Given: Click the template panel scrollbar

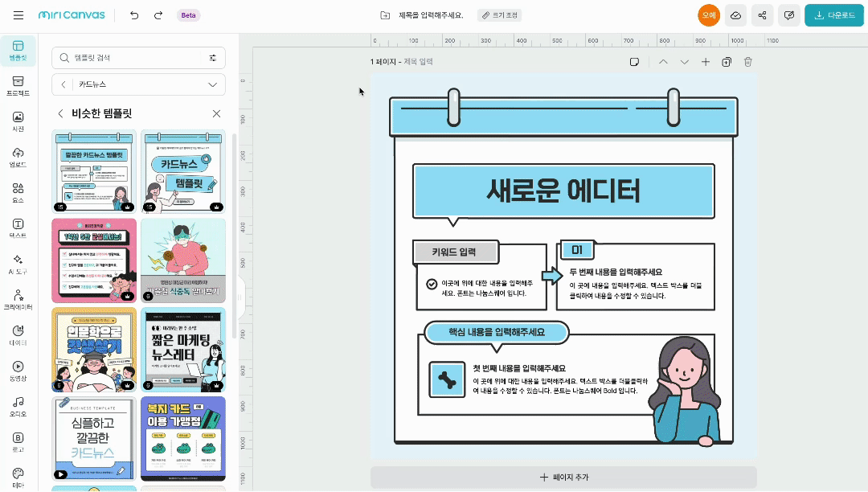Looking at the screenshot, I should pos(234,236).
